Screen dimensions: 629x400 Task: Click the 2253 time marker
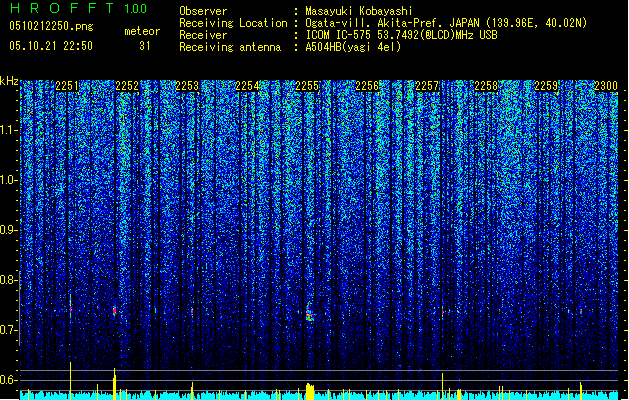click(x=187, y=86)
